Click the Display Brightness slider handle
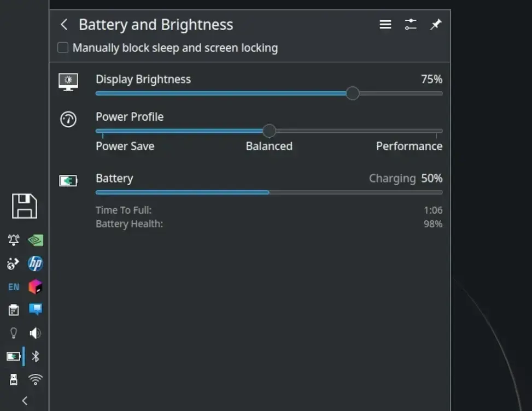 [x=353, y=93]
